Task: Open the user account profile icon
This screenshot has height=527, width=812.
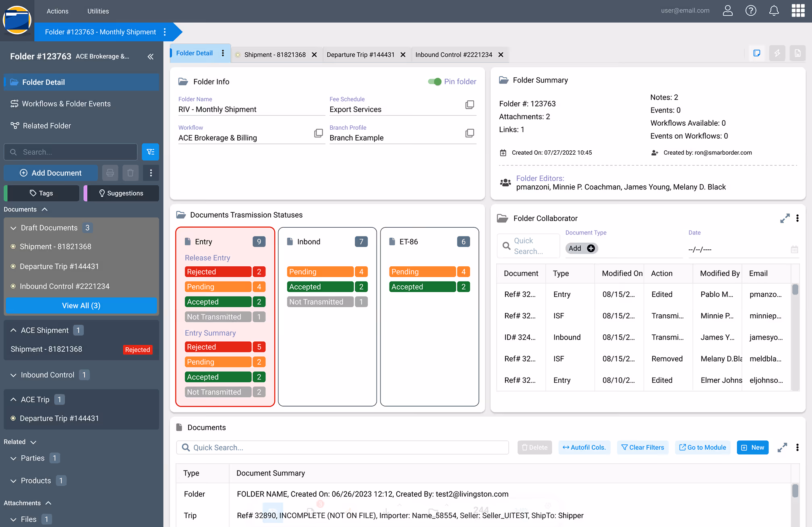Action: pos(727,11)
